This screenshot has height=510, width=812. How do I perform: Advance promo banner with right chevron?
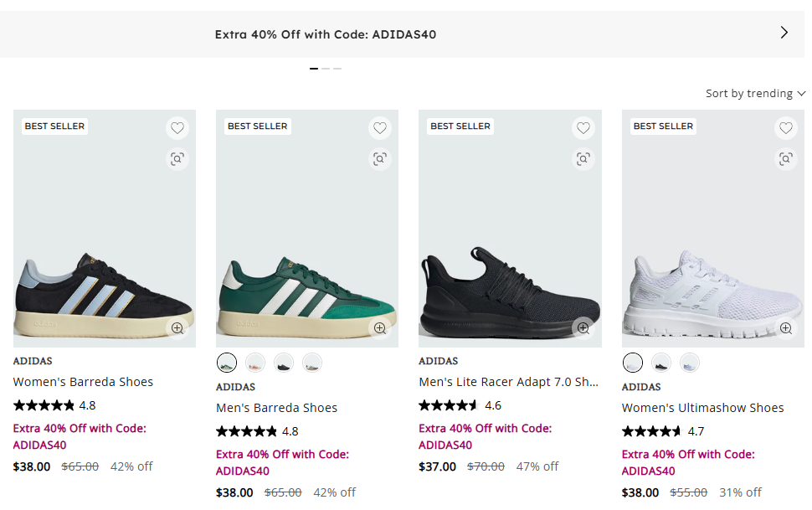tap(784, 33)
